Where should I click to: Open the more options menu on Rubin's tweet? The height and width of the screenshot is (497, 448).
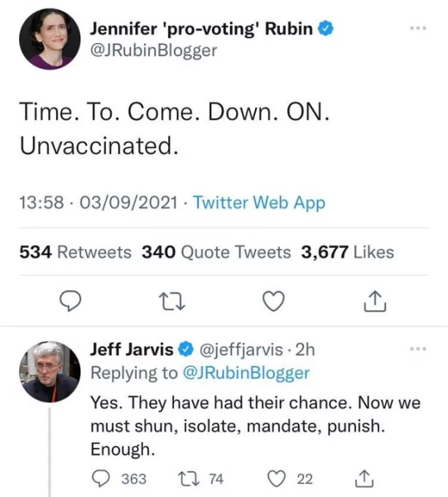click(x=418, y=28)
